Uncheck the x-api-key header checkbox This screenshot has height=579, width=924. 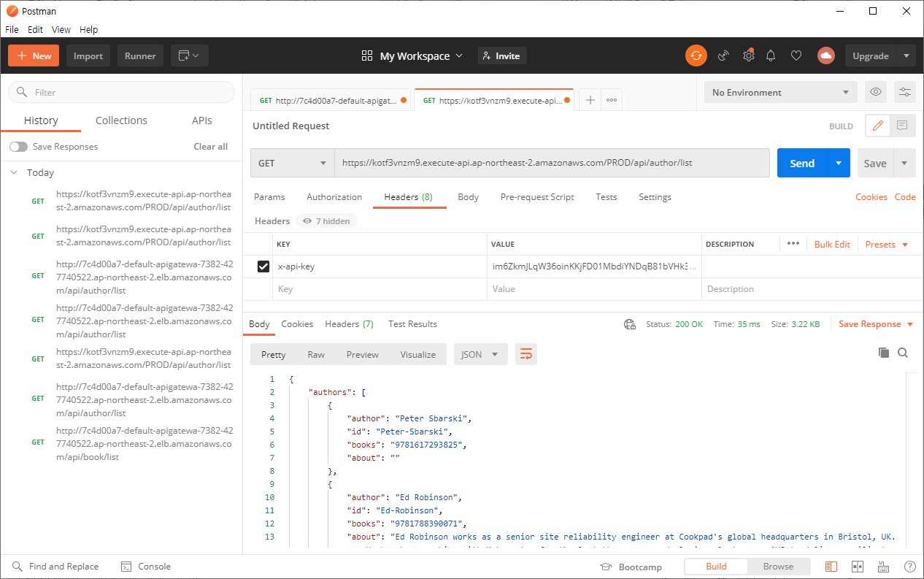[x=263, y=267]
